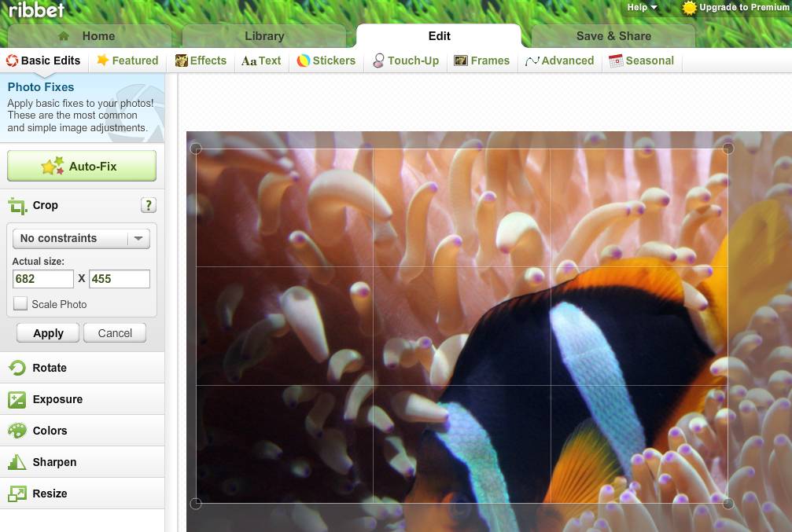Viewport: 792px width, 532px height.
Task: Grab the top-left crop corner handle
Action: tap(196, 149)
